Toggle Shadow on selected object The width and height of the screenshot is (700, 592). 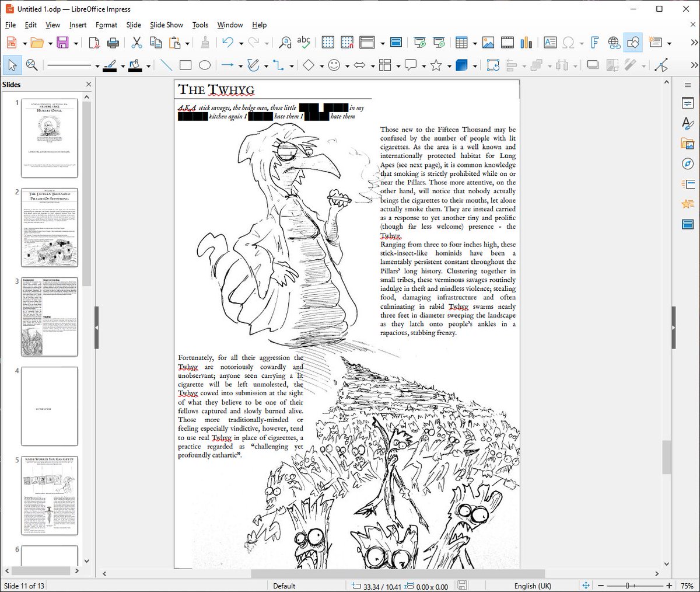click(x=593, y=65)
